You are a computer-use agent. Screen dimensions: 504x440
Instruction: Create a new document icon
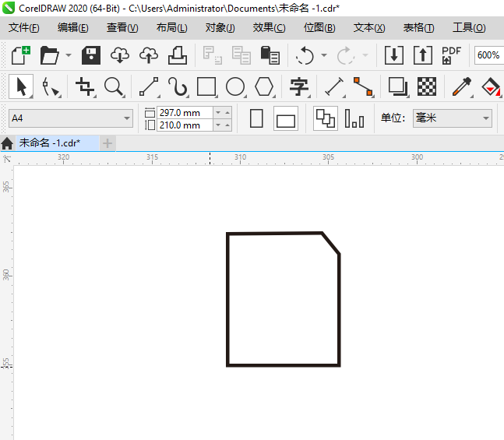(21, 55)
